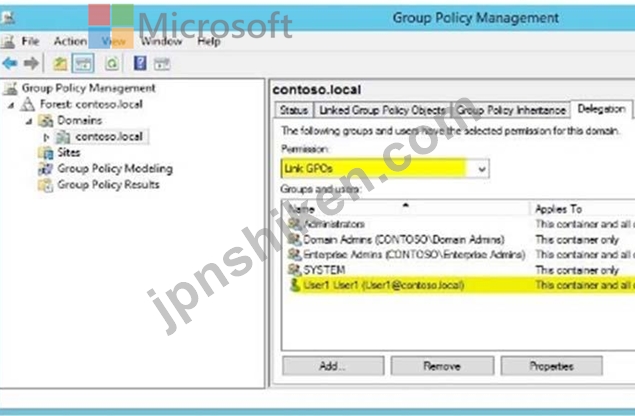
Task: Select contoso.local label in the tree
Action: click(x=109, y=137)
